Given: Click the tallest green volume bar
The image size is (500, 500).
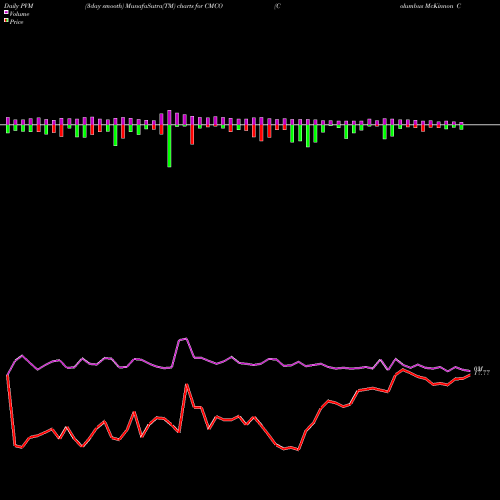Looking at the screenshot, I should pyautogui.click(x=169, y=146).
